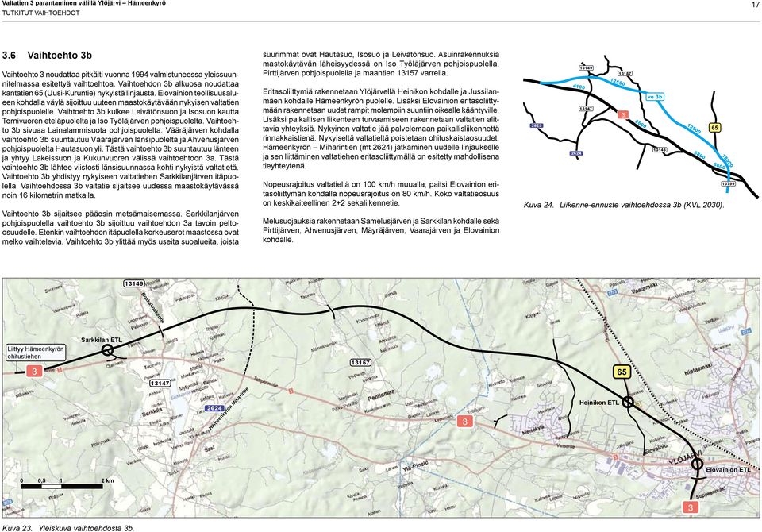Click the 13799 label in traffic forecast map

(729, 183)
